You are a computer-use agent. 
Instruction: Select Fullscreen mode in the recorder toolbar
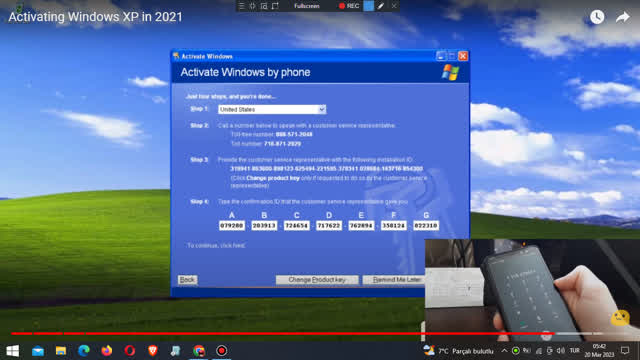click(307, 6)
